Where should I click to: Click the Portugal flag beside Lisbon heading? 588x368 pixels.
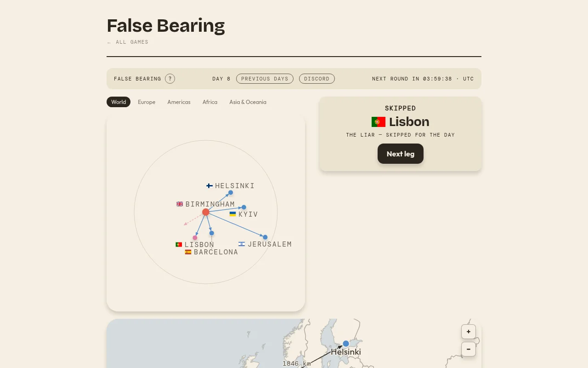pos(379,122)
